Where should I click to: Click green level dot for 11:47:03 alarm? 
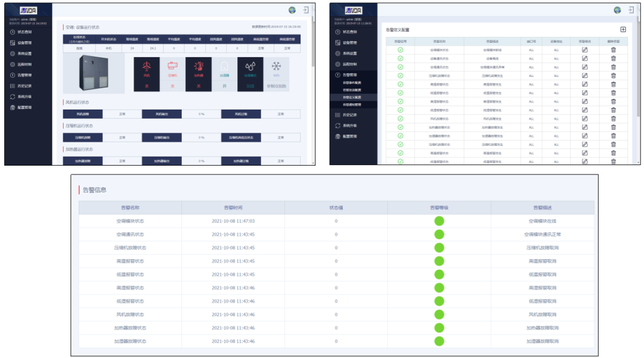tap(439, 221)
